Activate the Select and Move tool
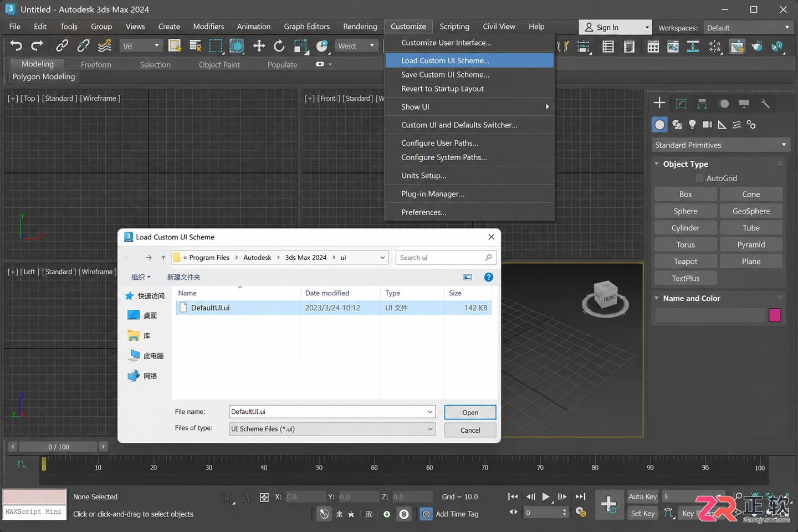 point(259,46)
